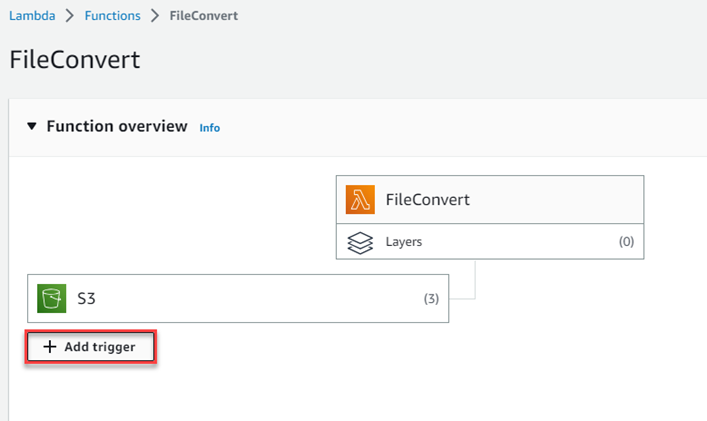Click the Layers stack icon
The width and height of the screenshot is (707, 421).
[360, 242]
